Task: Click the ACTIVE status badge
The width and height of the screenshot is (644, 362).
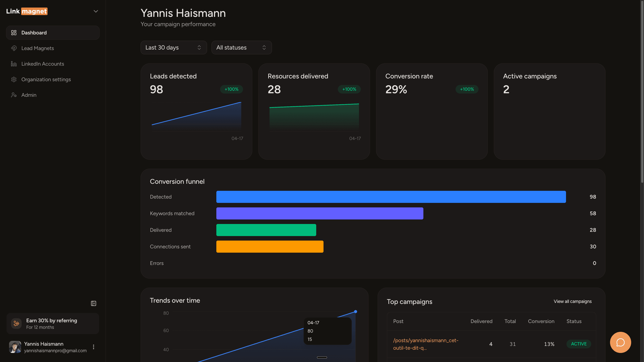Action: pos(579,344)
